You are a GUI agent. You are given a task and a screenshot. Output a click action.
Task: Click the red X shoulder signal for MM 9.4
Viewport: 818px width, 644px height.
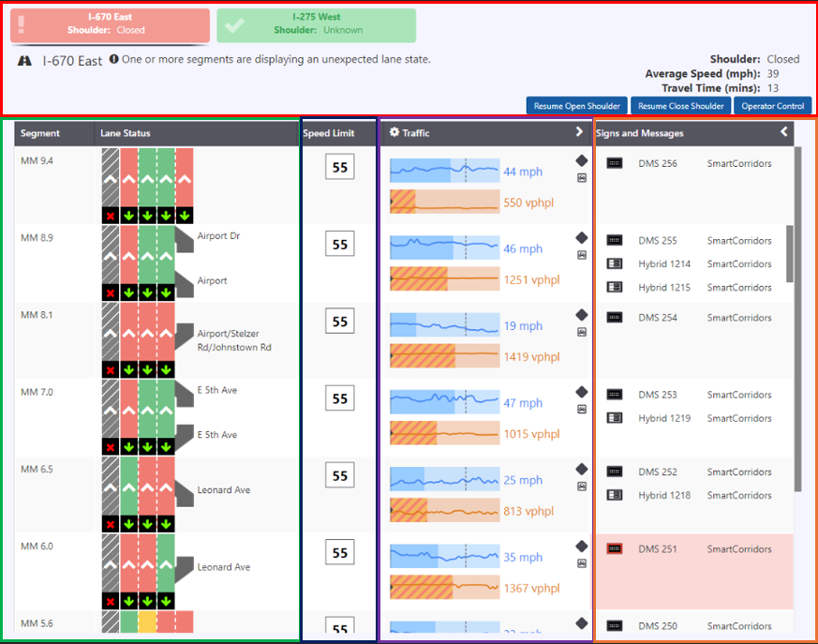click(x=111, y=216)
